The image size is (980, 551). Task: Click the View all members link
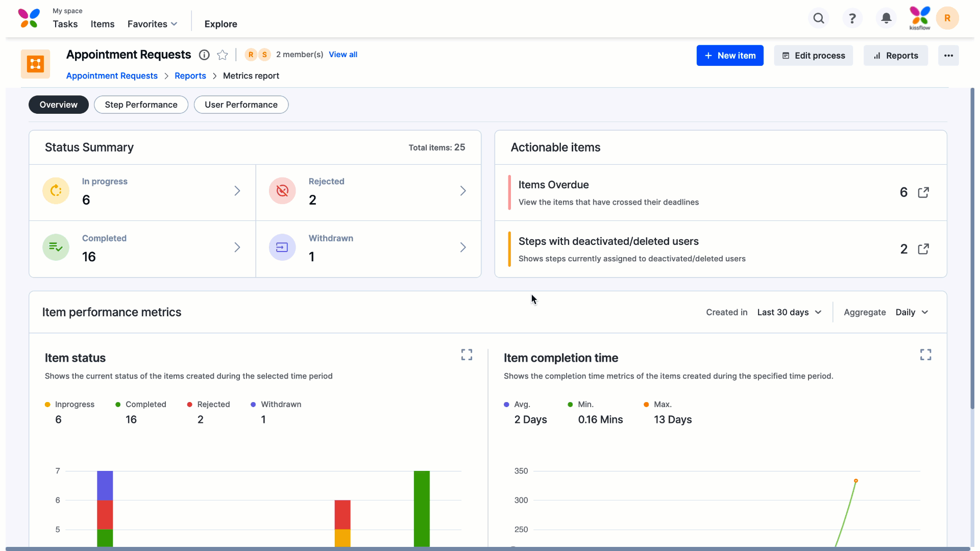tap(342, 55)
